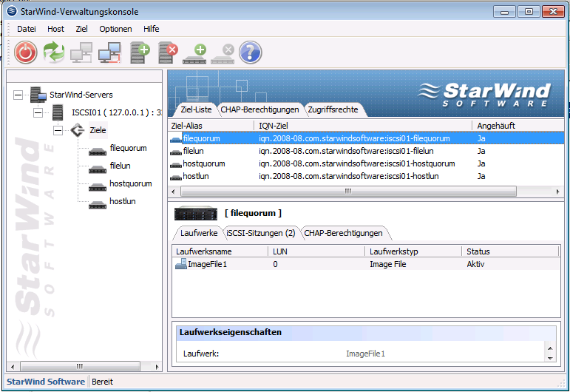This screenshot has width=570, height=392.
Task: Open the Zugriffsrechte tab
Action: pos(333,109)
